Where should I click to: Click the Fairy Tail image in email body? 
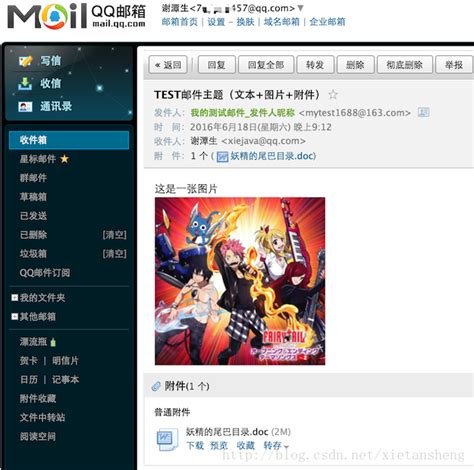pos(240,281)
